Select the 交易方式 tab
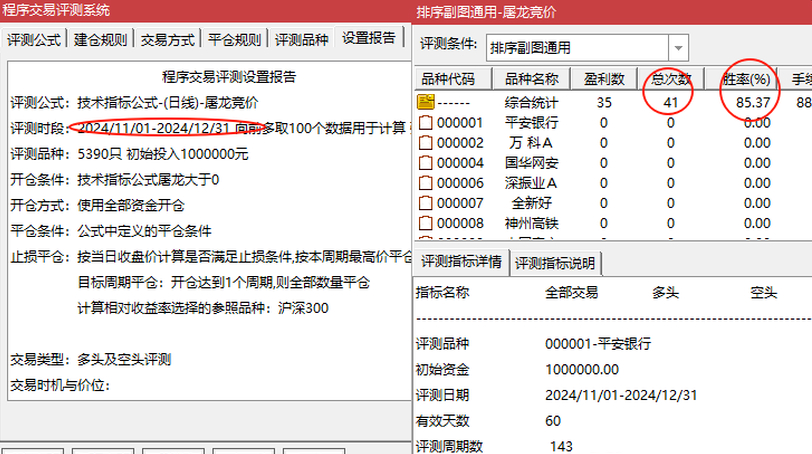 (168, 40)
